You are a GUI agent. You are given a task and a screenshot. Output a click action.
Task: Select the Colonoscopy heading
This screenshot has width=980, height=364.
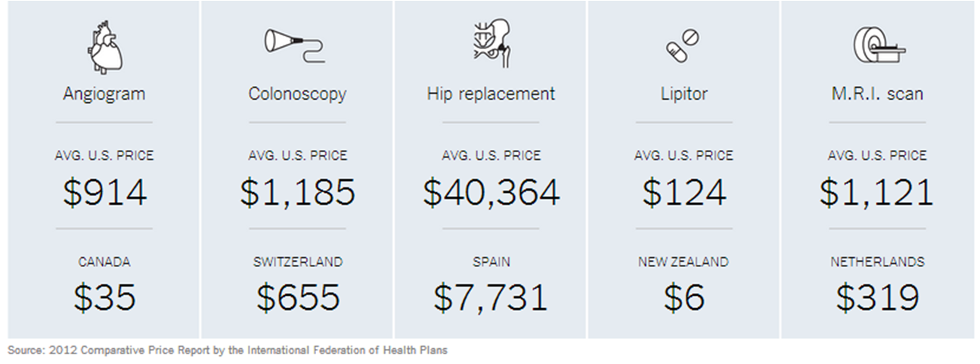(x=297, y=94)
